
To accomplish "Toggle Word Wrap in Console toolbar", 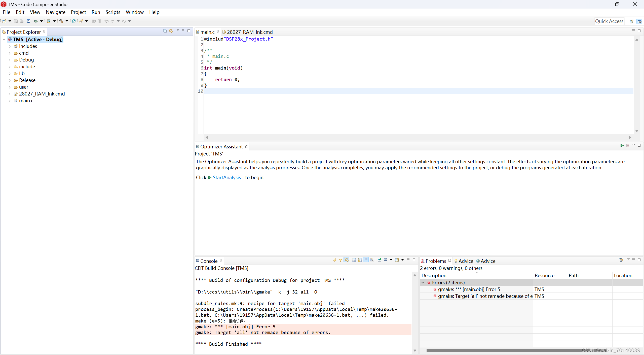I will 366,260.
